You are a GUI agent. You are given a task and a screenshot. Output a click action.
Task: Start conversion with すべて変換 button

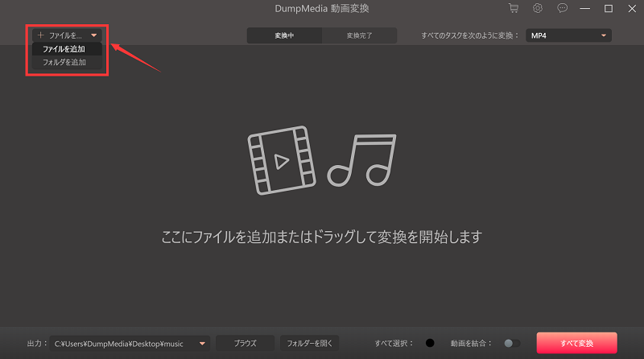(576, 344)
